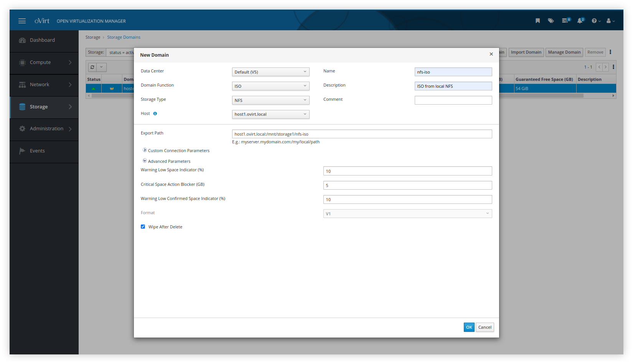This screenshot has width=633, height=364.
Task: Open the help question mark menu
Action: [x=595, y=21]
